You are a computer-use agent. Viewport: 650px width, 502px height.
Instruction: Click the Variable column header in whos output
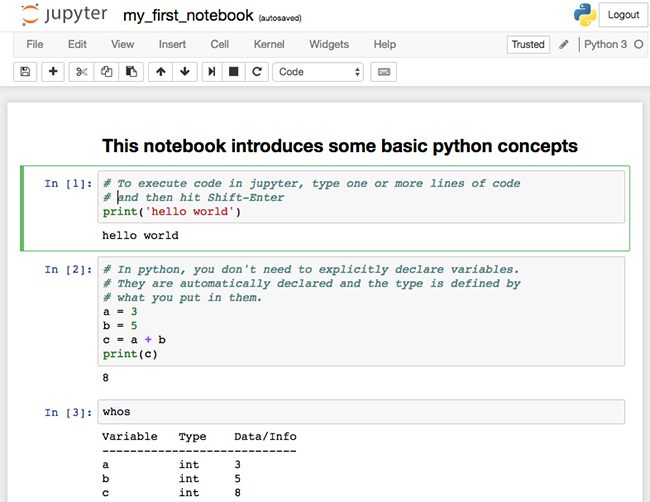tap(130, 437)
